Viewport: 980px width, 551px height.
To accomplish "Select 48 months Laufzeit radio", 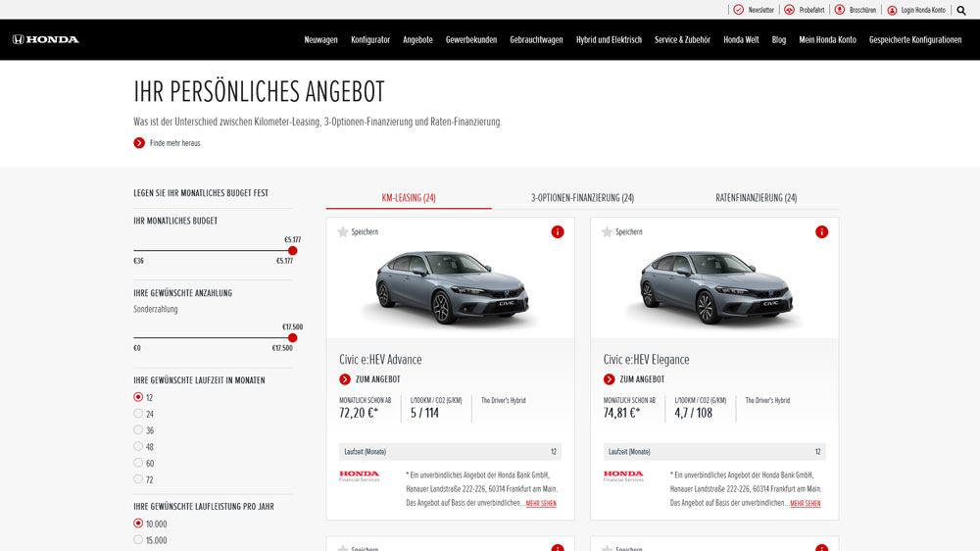I will (138, 446).
